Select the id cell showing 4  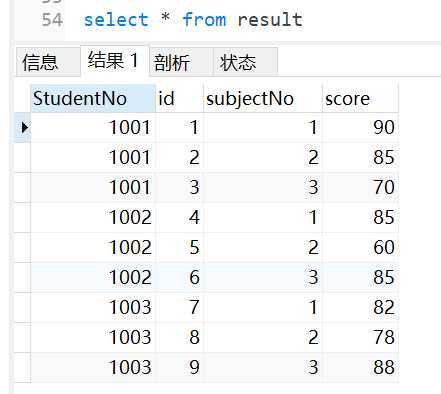click(180, 217)
